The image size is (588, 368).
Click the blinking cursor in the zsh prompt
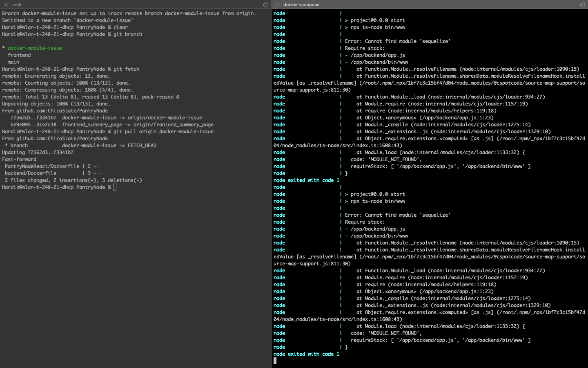(115, 187)
